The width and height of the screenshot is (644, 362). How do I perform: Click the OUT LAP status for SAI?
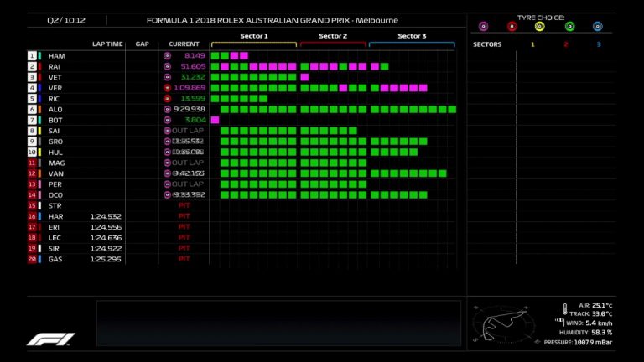tap(188, 131)
